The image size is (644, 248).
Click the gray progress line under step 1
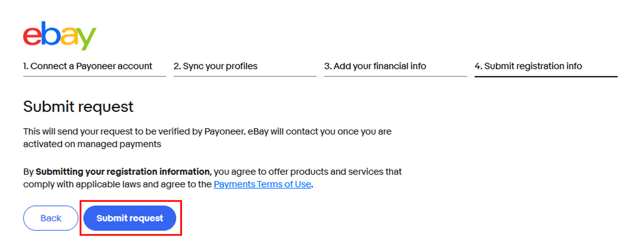(95, 76)
